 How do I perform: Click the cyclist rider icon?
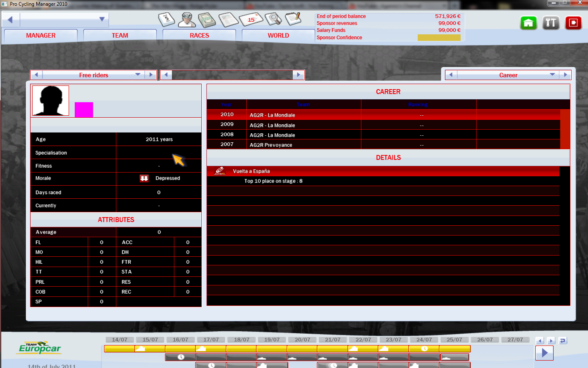(187, 19)
